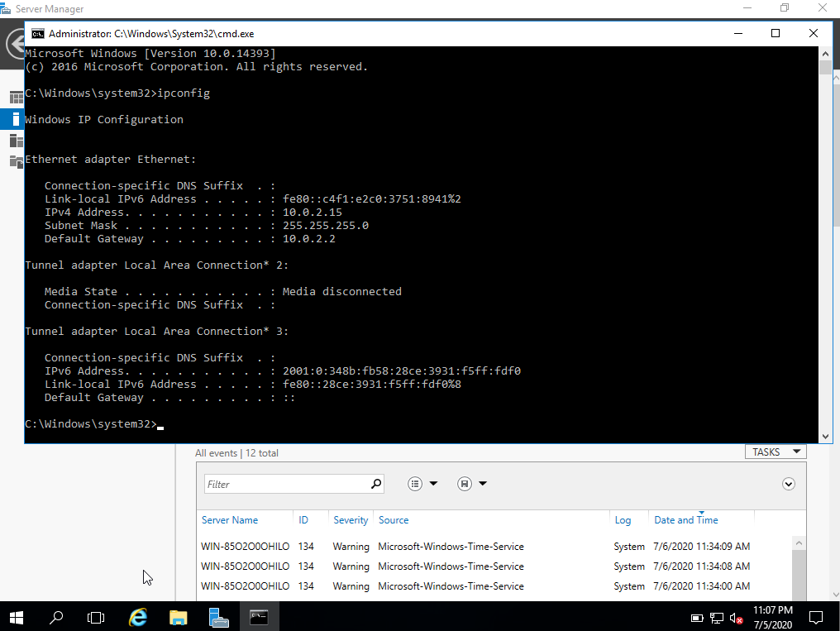
Task: Click the cmd.exe title bar icon
Action: pos(37,34)
